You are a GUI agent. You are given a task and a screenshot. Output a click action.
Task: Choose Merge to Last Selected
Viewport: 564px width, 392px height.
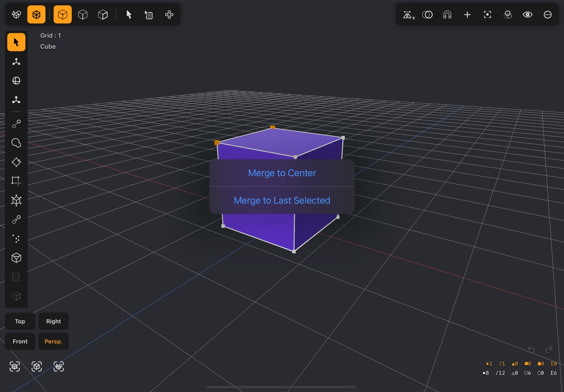[x=282, y=200]
